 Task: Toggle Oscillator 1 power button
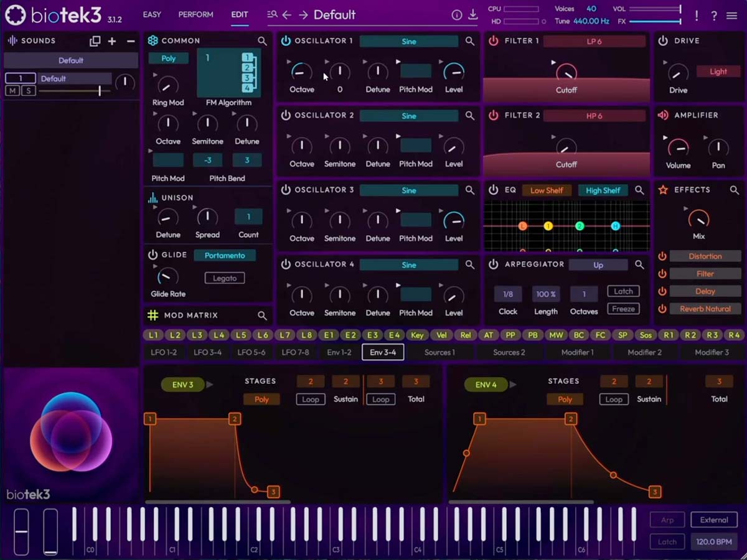pos(286,41)
